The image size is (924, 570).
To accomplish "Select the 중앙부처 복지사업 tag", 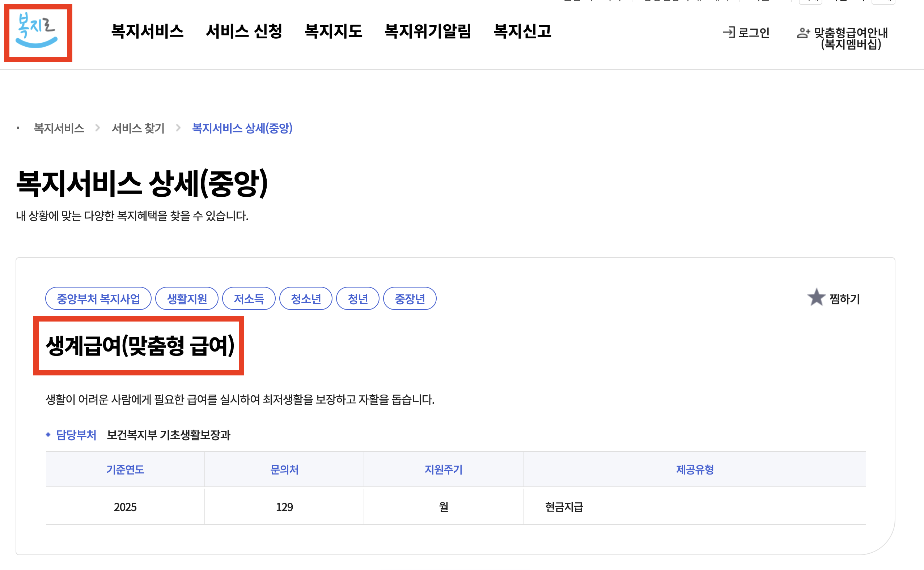I will pos(98,299).
